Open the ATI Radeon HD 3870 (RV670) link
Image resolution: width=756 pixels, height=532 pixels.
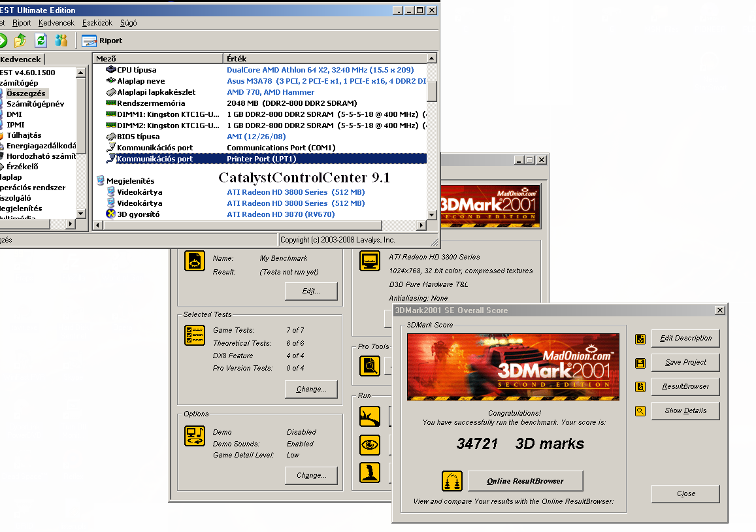click(x=280, y=214)
